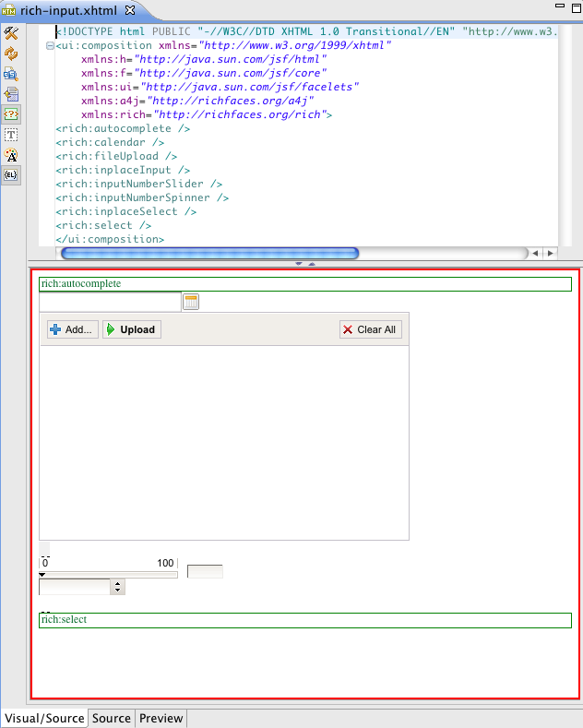583x728 pixels.
Task: Select the rich:select placeholder box
Action: 305,620
